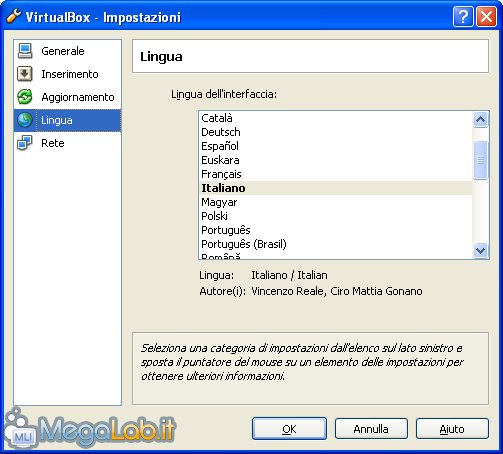This screenshot has height=454, width=503.
Task: Choose Français as interface language
Action: pyautogui.click(x=335, y=174)
